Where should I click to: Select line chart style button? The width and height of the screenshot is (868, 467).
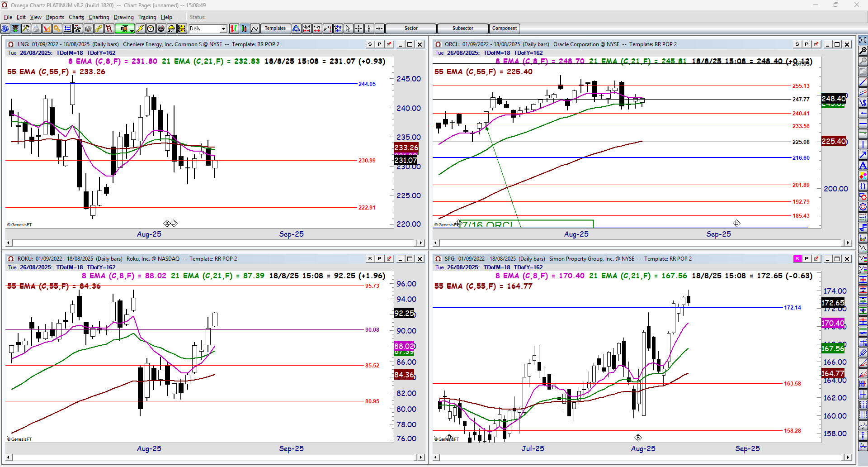[255, 29]
